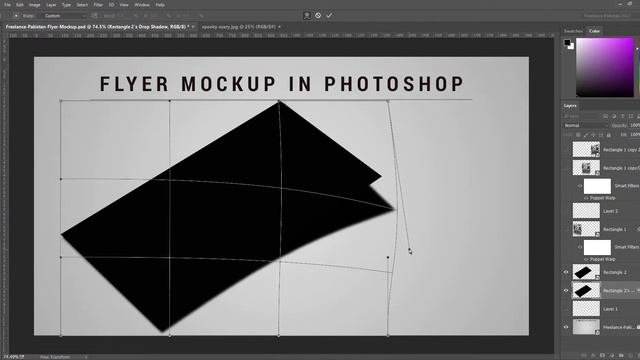Filter layers by adjustment layer icon

(614, 116)
